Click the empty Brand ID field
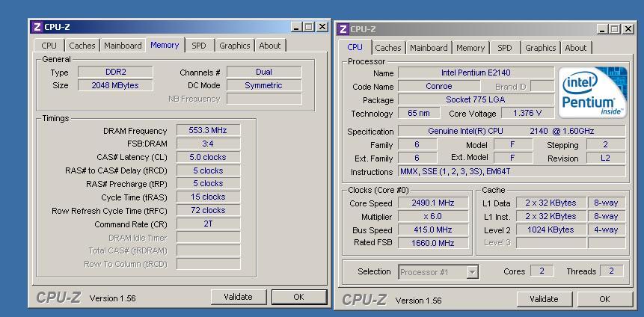The height and width of the screenshot is (317, 644). point(542,86)
